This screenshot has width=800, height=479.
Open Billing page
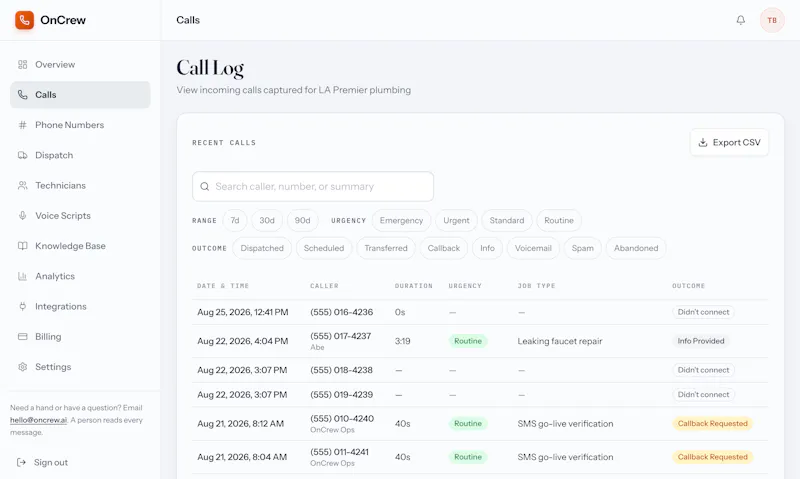(x=80, y=337)
